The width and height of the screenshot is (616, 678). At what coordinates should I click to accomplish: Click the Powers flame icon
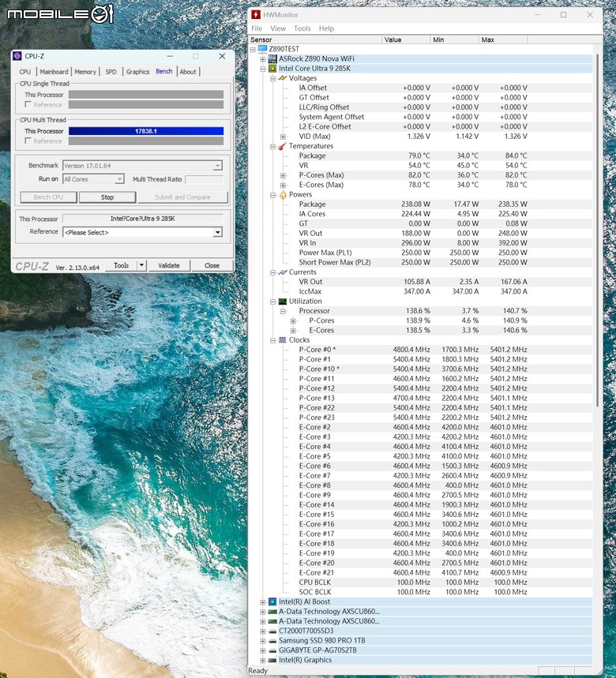283,195
